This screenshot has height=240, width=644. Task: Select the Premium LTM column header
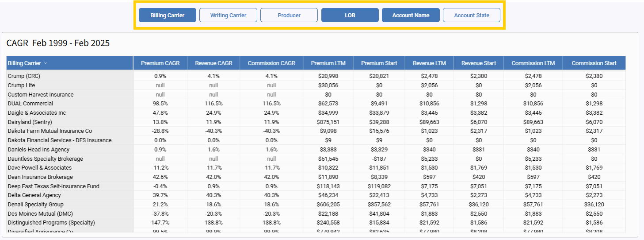click(328, 63)
